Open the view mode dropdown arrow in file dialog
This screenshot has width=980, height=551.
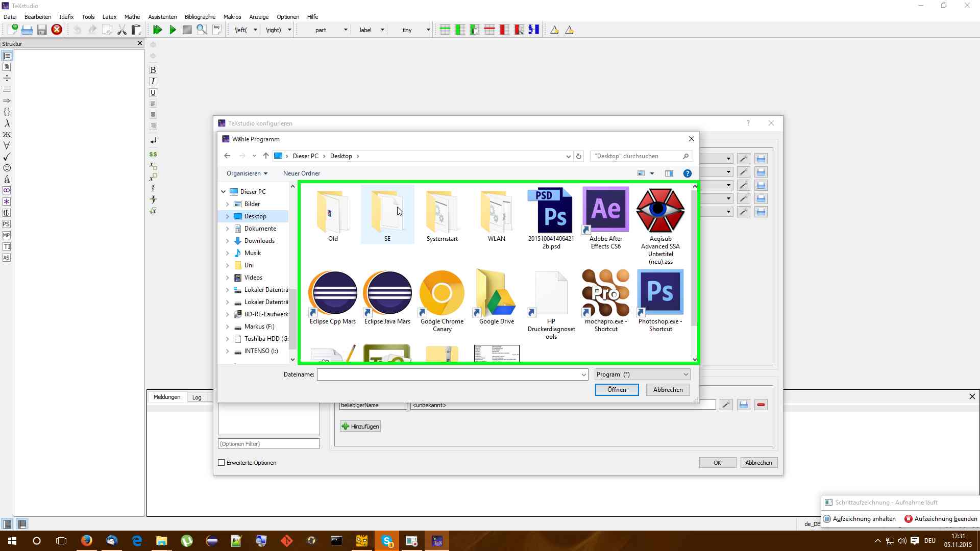click(x=652, y=173)
